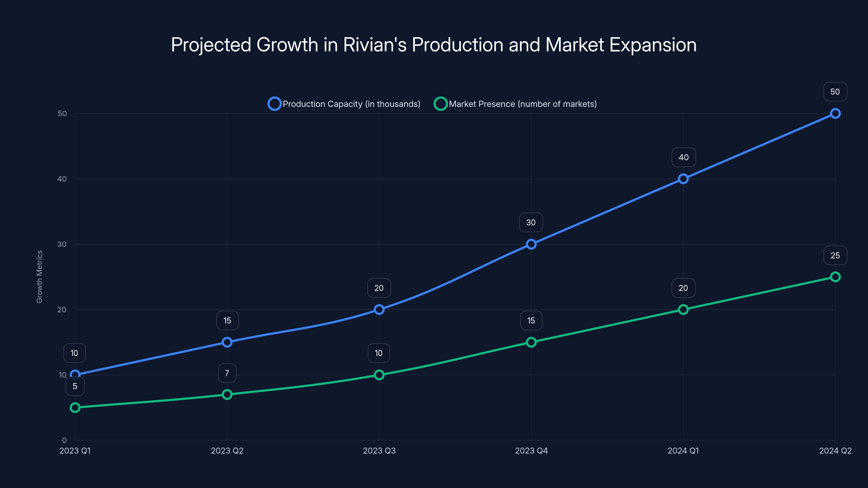
Task: Click the data label 30 on blue line
Action: pyautogui.click(x=531, y=222)
